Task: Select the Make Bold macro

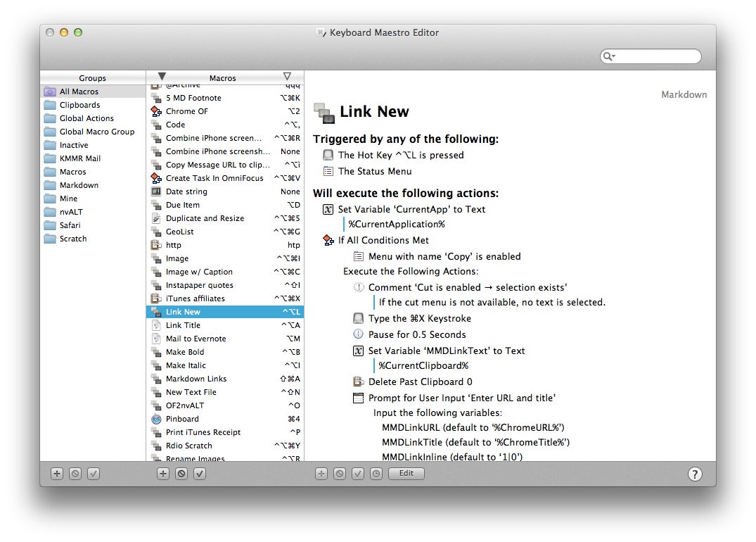Action: (185, 352)
